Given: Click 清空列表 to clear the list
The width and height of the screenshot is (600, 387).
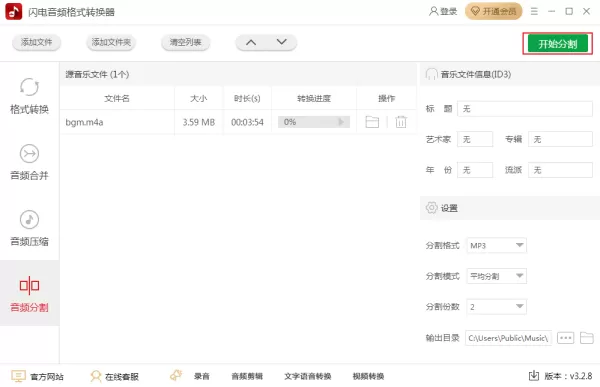Looking at the screenshot, I should pos(186,42).
